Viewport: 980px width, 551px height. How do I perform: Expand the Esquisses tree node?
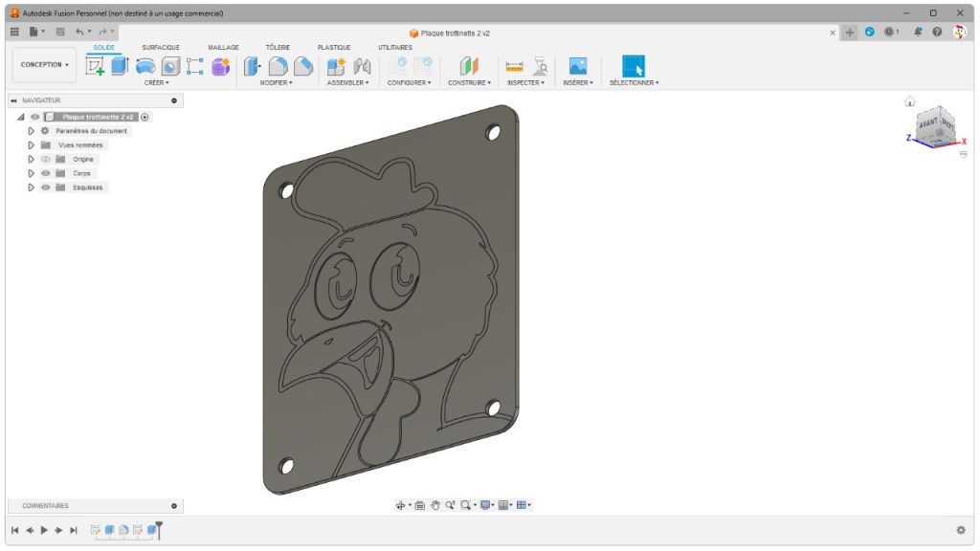31,187
